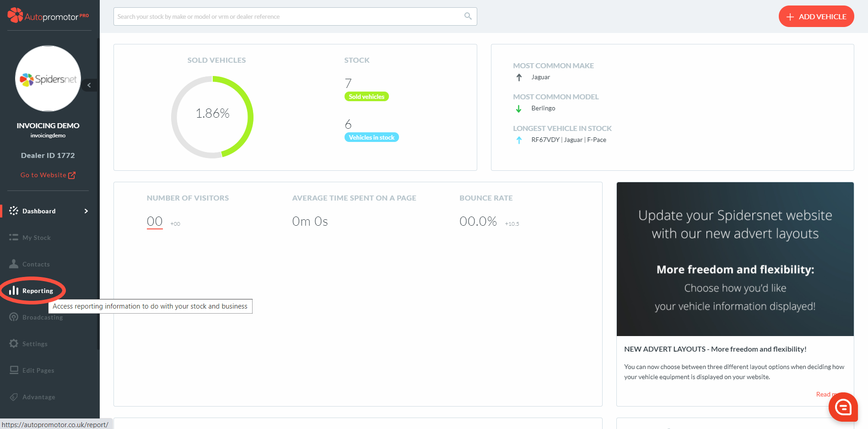The width and height of the screenshot is (868, 429).
Task: Click the search magnifier icon
Action: 468,16
